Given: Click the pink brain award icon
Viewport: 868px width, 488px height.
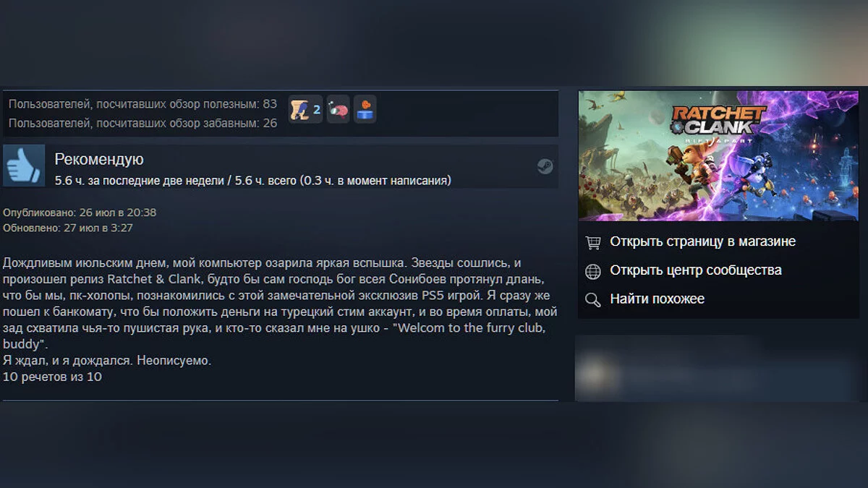Looking at the screenshot, I should click(338, 110).
